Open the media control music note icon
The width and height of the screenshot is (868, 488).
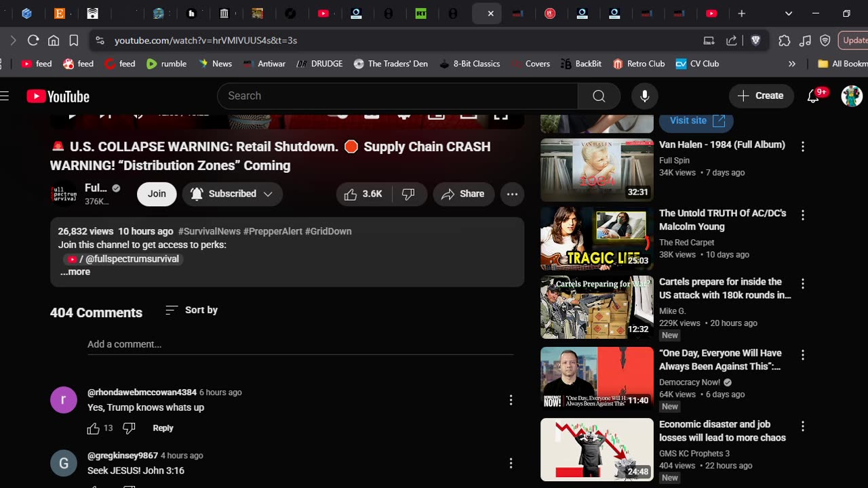805,41
